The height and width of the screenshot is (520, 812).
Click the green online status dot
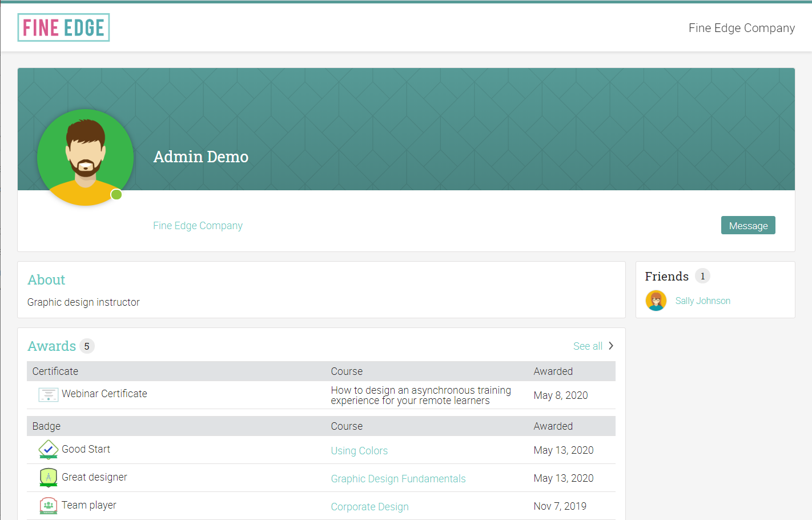click(x=116, y=194)
